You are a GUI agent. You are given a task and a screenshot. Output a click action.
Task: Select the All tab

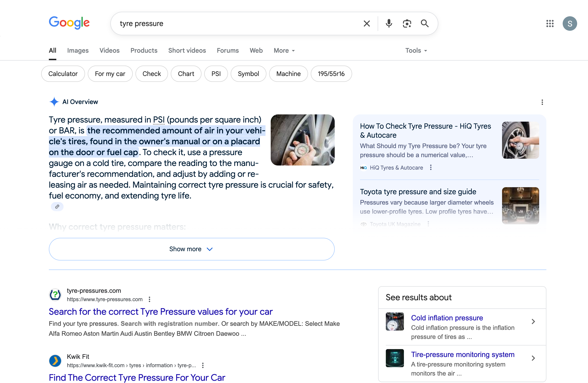52,50
